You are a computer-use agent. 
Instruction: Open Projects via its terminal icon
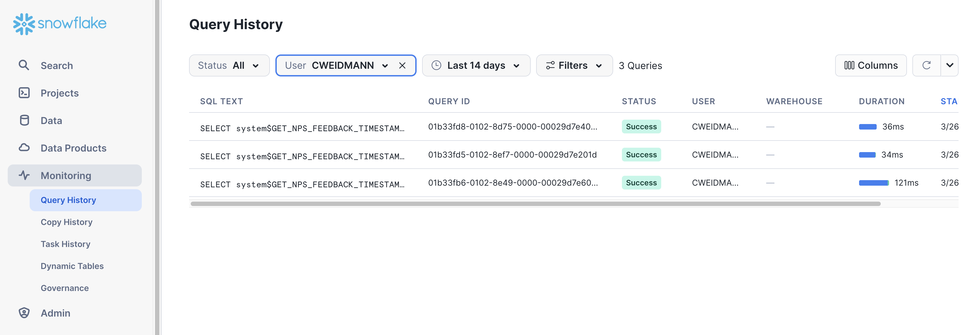click(x=24, y=93)
